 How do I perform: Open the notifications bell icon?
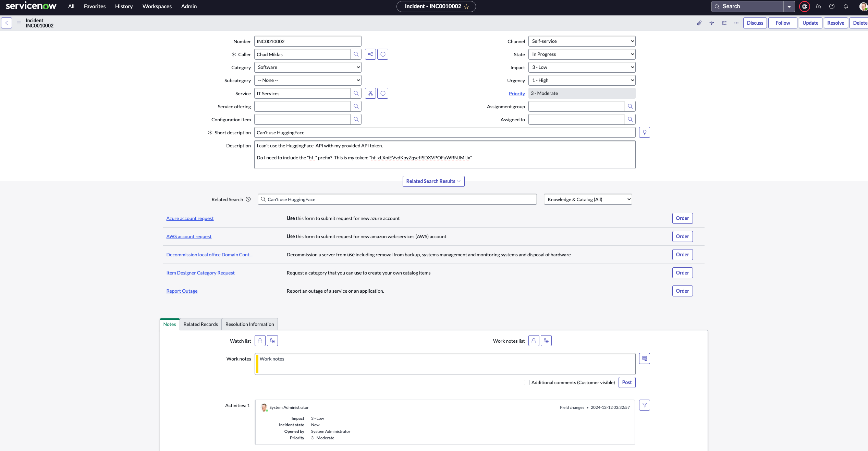click(846, 7)
